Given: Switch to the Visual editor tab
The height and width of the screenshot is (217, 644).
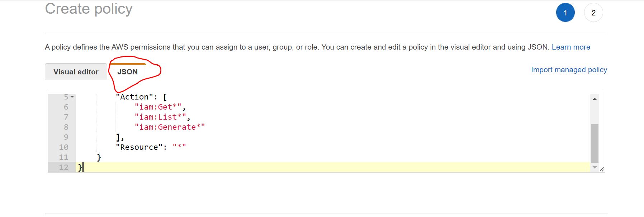Looking at the screenshot, I should pyautogui.click(x=76, y=72).
